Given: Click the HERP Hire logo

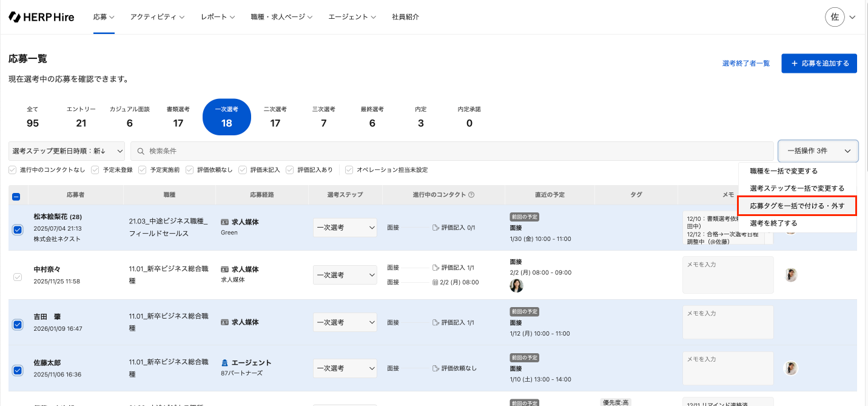Looking at the screenshot, I should tap(41, 17).
